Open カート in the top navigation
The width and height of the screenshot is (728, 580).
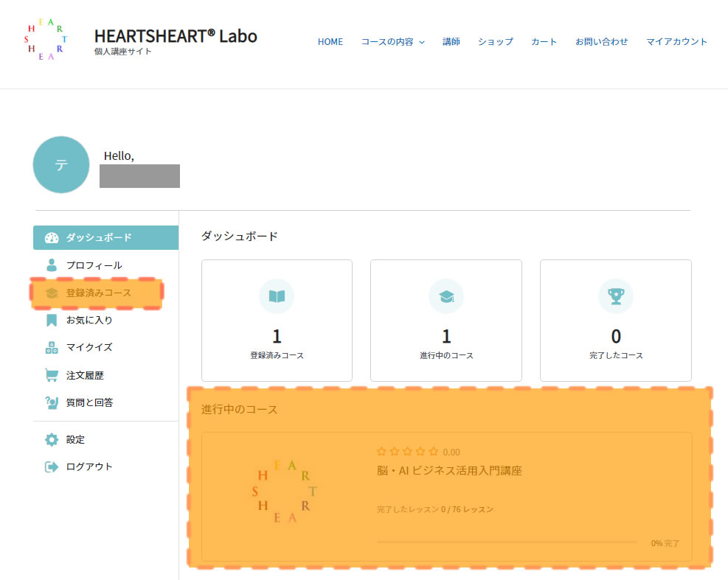[544, 42]
